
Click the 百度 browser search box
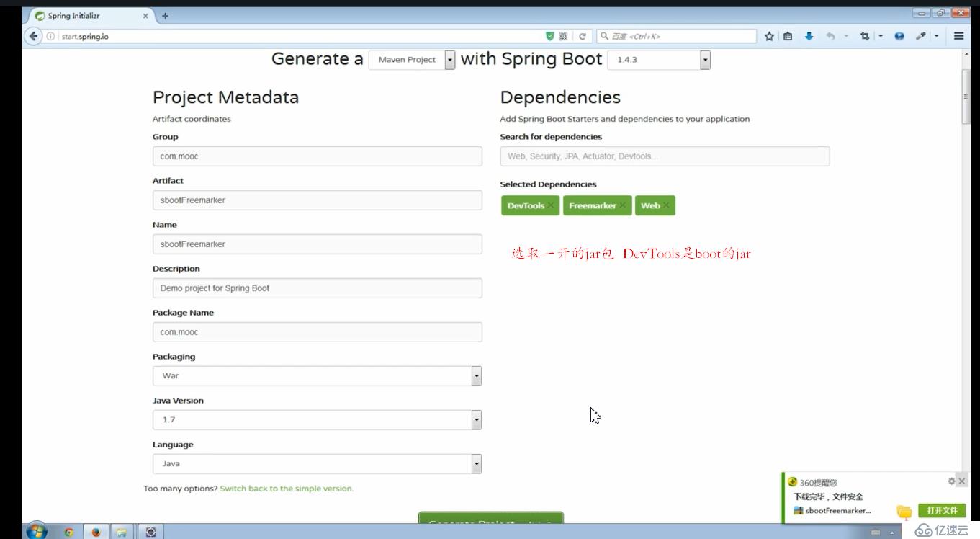(x=676, y=36)
